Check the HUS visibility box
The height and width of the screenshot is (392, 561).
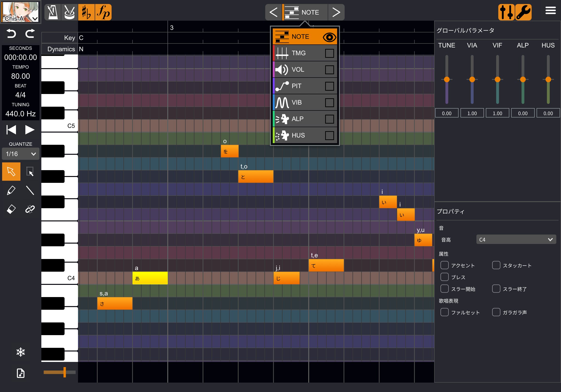(x=329, y=135)
